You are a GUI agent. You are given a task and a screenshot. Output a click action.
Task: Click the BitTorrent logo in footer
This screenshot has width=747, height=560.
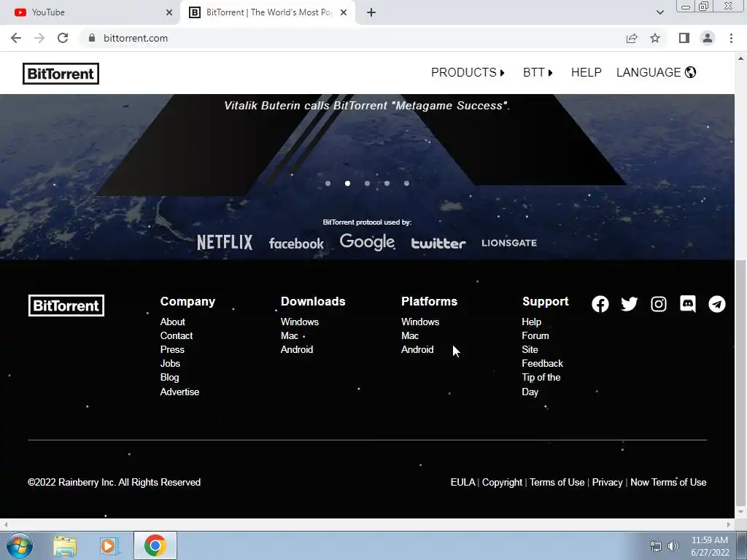click(66, 306)
